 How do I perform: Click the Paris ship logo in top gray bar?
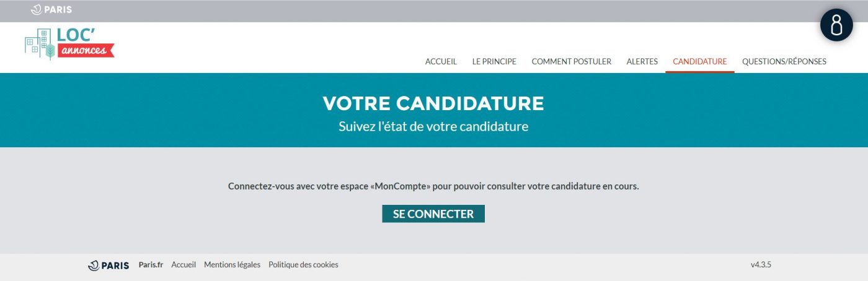[51, 10]
